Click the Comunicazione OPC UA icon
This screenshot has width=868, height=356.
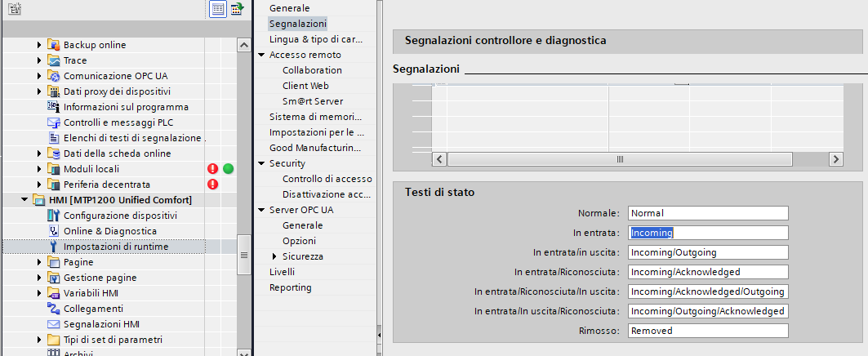(x=54, y=76)
